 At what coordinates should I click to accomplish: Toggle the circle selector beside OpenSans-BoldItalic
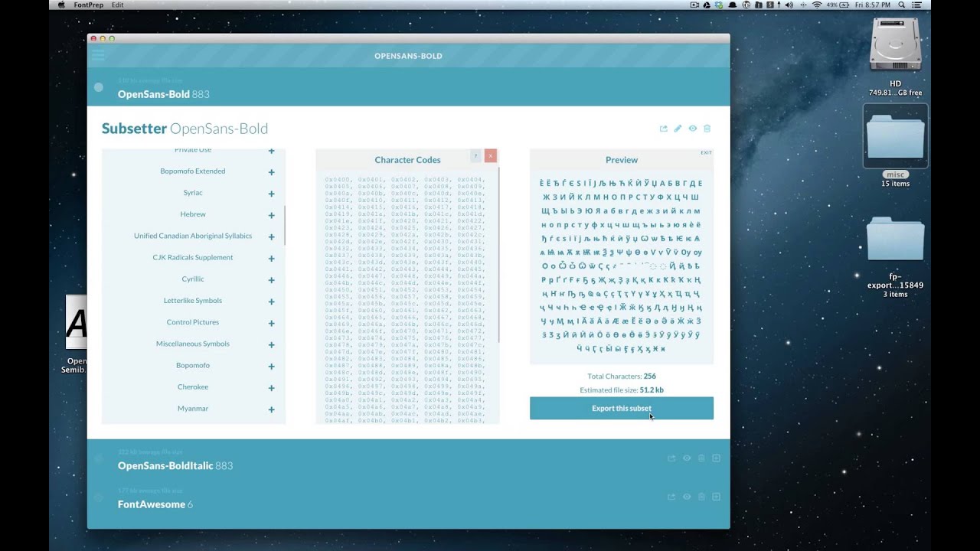99,458
